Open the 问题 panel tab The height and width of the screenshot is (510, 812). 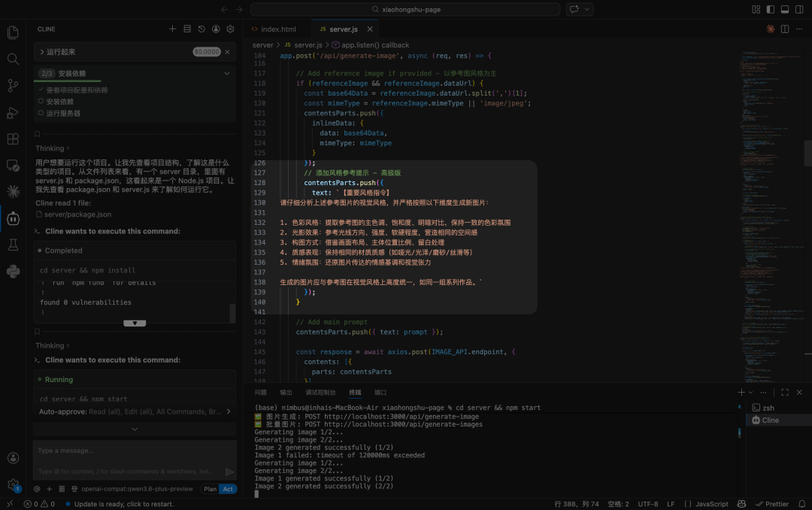(260, 393)
